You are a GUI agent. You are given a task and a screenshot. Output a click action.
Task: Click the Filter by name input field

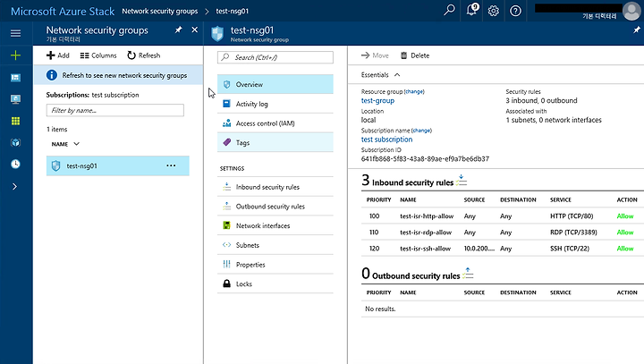[115, 110]
